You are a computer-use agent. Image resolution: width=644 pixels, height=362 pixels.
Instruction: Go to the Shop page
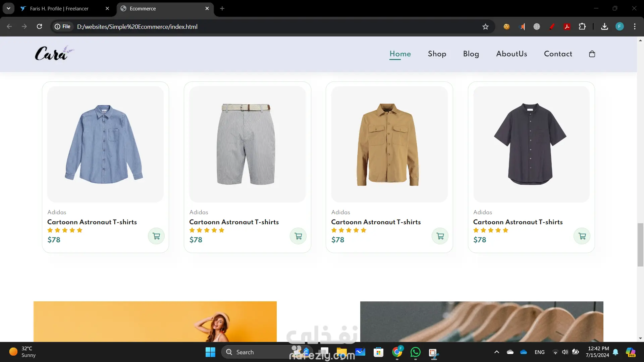coord(437,54)
